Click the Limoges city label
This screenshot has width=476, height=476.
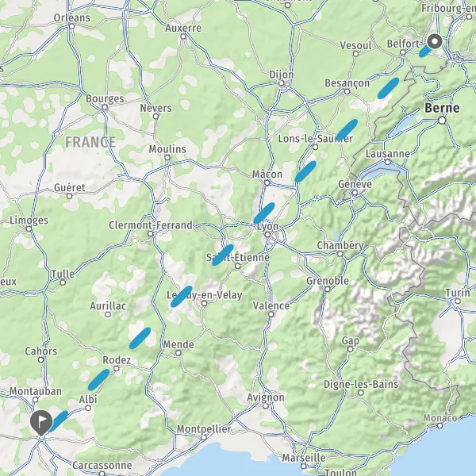(x=29, y=220)
